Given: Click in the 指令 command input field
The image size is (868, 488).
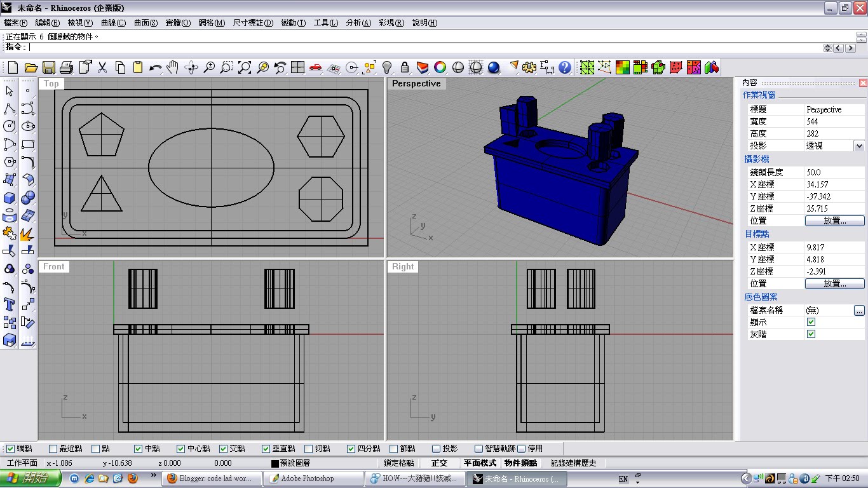Looking at the screenshot, I should point(424,48).
